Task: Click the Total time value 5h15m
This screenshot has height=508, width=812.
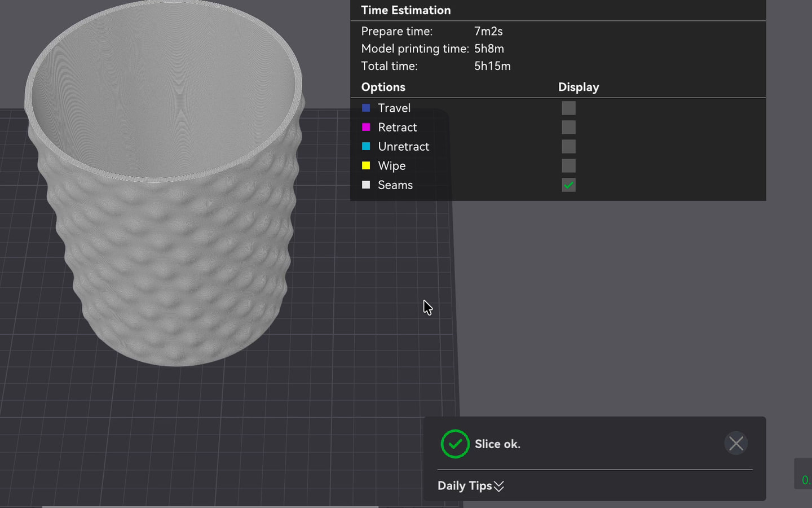Action: [492, 66]
